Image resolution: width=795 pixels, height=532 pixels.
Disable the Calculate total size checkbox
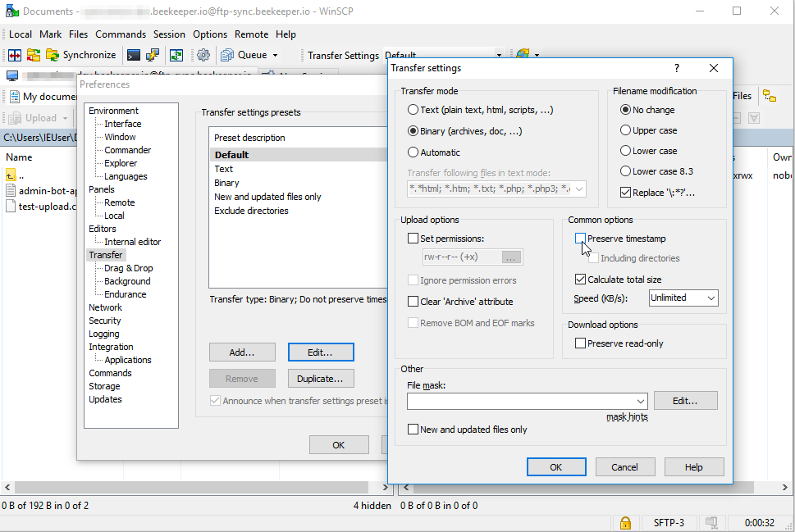click(581, 279)
